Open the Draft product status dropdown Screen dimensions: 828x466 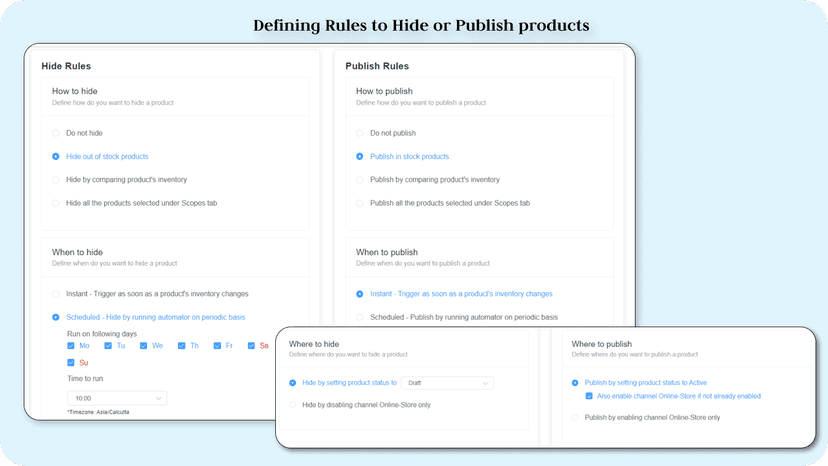tap(447, 383)
